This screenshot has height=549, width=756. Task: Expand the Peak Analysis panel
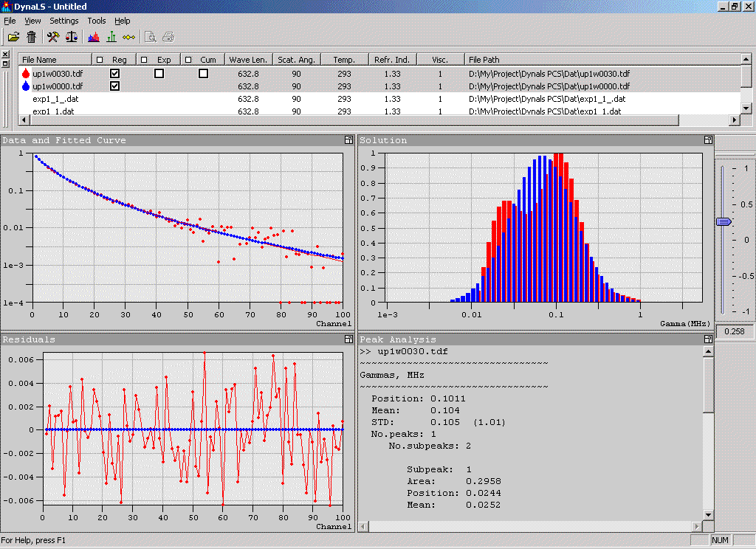click(707, 339)
